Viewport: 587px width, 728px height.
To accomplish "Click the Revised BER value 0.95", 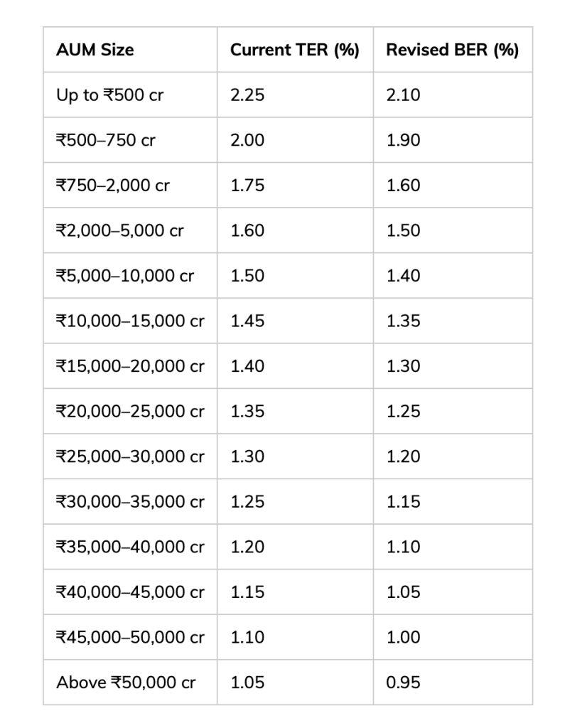I will [403, 682].
